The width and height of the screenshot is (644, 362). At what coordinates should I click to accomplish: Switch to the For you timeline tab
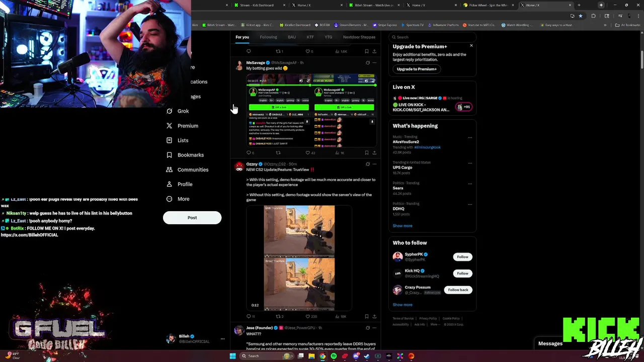coord(242,37)
